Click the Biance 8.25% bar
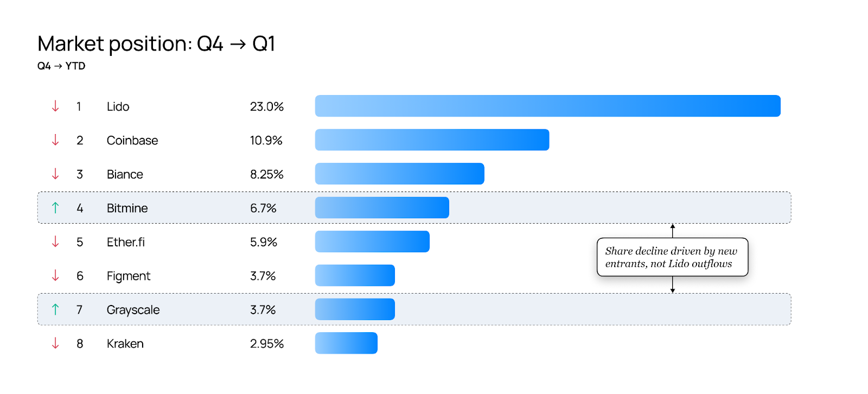Viewport: 868px width, 394px height. [399, 174]
